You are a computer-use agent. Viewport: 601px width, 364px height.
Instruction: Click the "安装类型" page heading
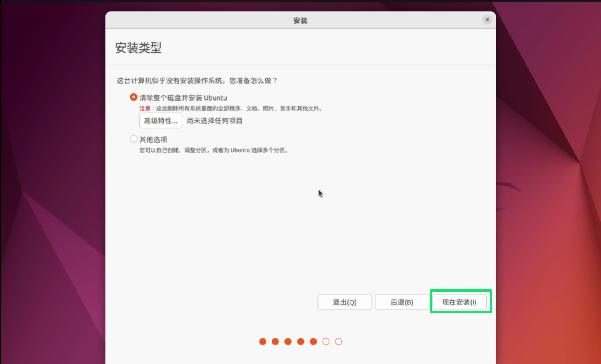pos(138,48)
